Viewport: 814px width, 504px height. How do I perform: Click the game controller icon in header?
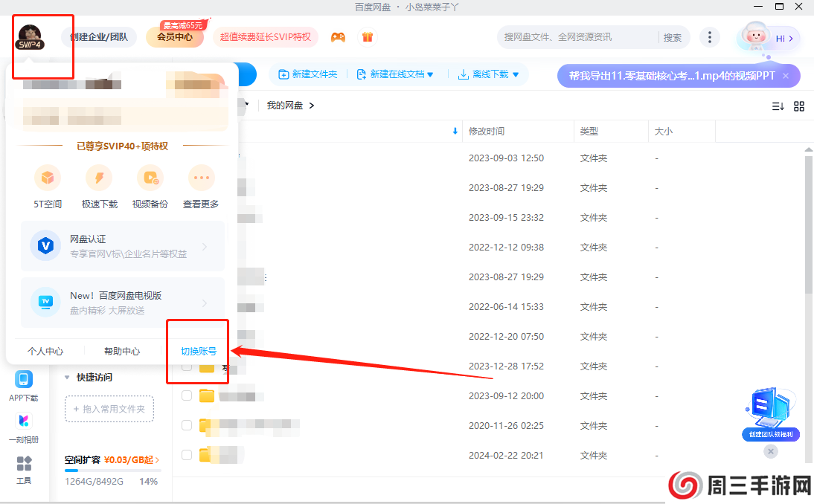[339, 37]
